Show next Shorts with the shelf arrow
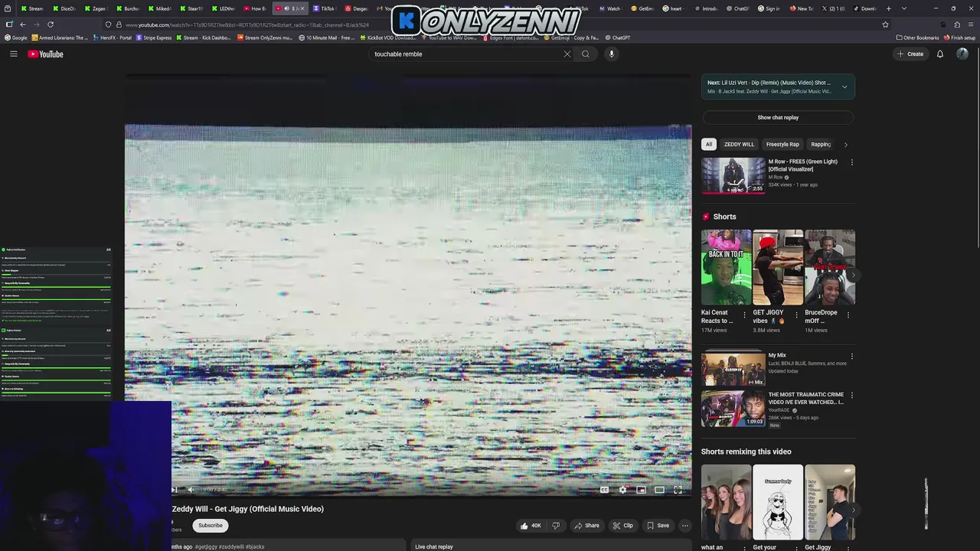The height and width of the screenshot is (551, 980). [853, 275]
